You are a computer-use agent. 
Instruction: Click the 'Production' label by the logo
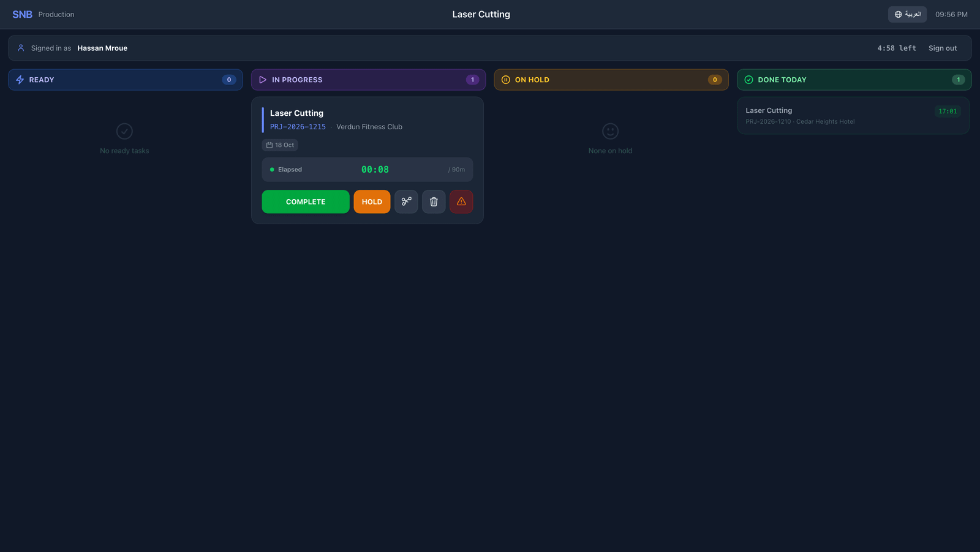pos(56,14)
